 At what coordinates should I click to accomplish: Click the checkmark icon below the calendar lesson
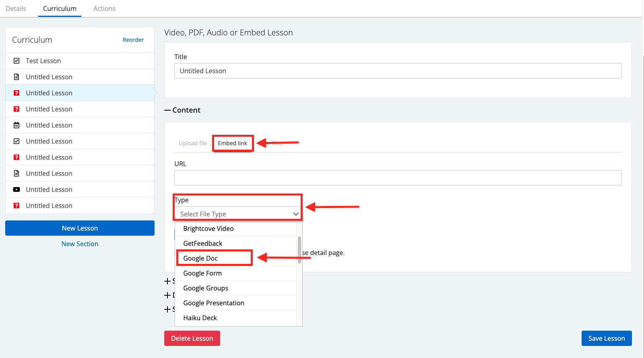(17, 141)
